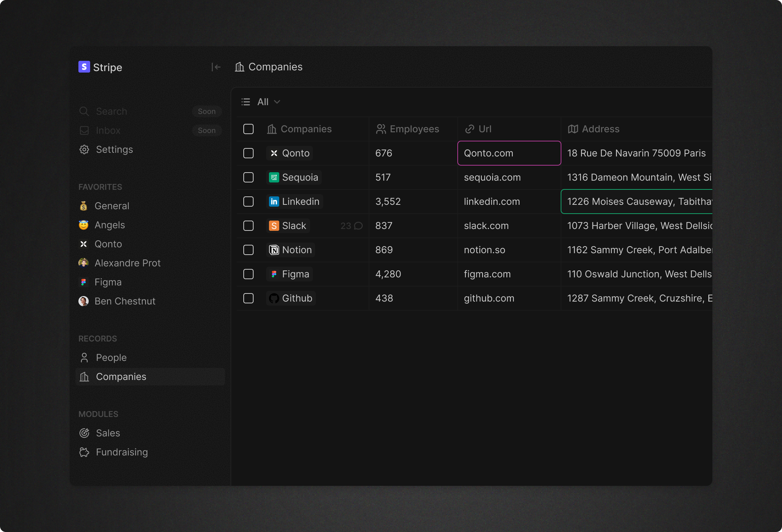Go to People in Records
This screenshot has height=532, width=782.
pos(111,358)
